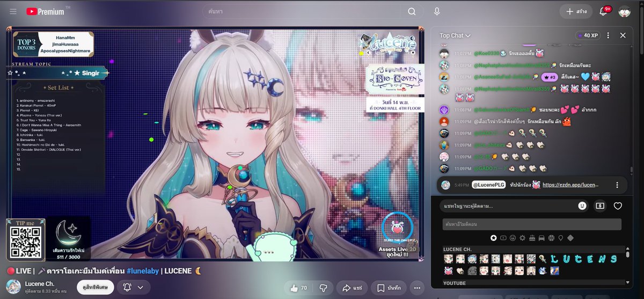The width and height of the screenshot is (644, 299).
Task: Start voice search with microphone icon
Action: click(437, 11)
